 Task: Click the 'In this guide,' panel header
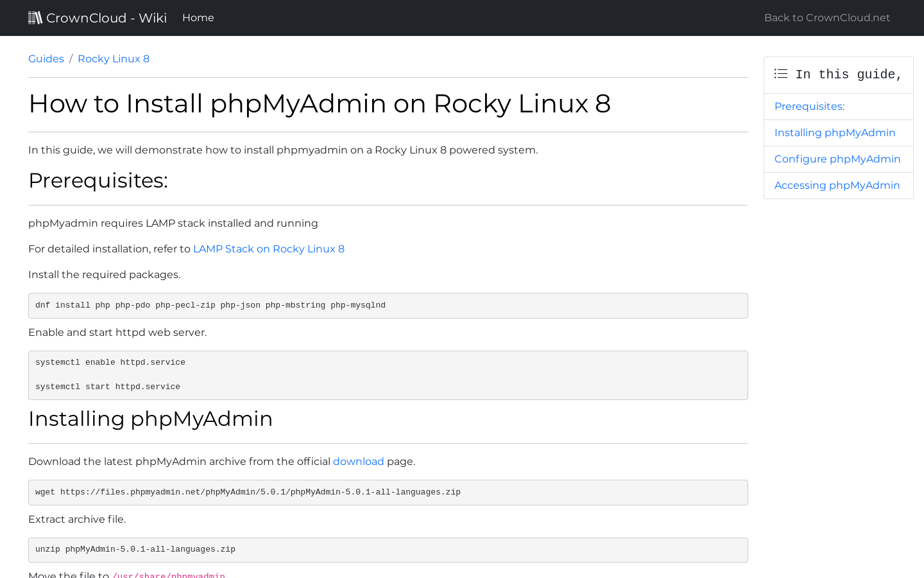point(847,74)
